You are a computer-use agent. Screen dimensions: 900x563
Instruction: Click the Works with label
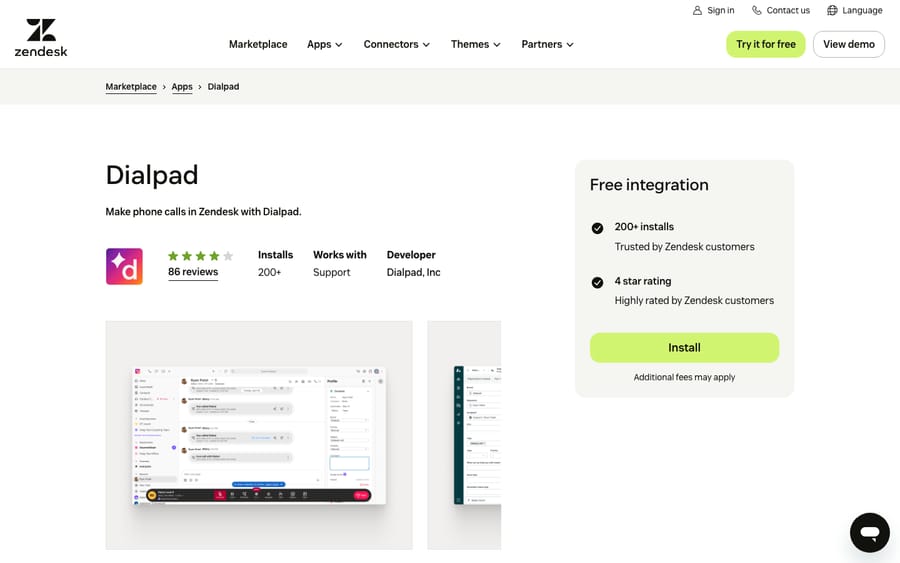click(340, 255)
